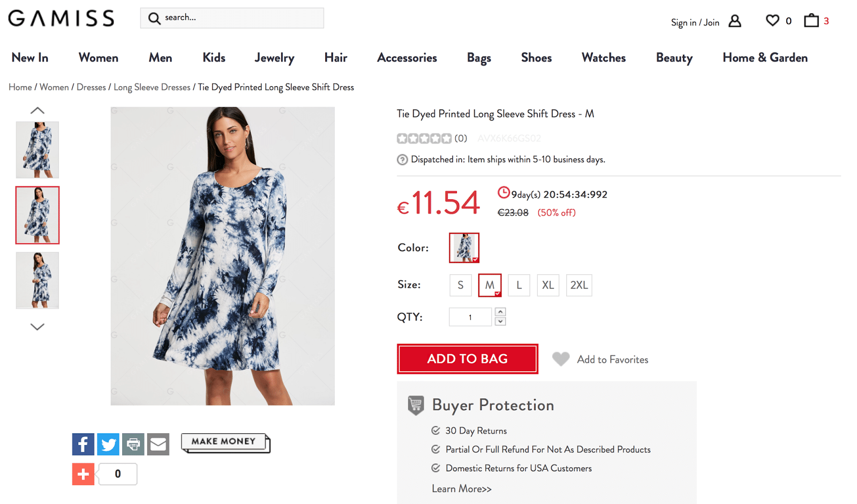The height and width of the screenshot is (504, 857).
Task: Show next thumbnails with down chevron
Action: 37,327
